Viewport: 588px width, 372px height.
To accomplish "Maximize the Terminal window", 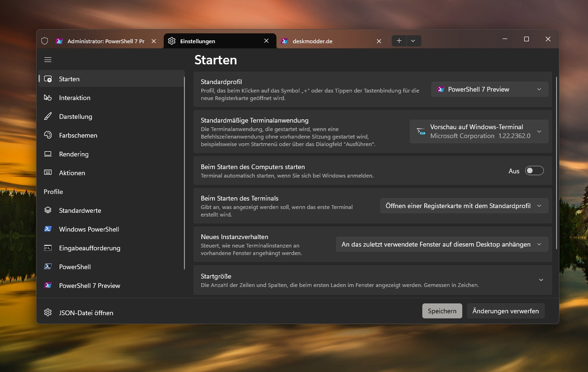I will point(527,39).
